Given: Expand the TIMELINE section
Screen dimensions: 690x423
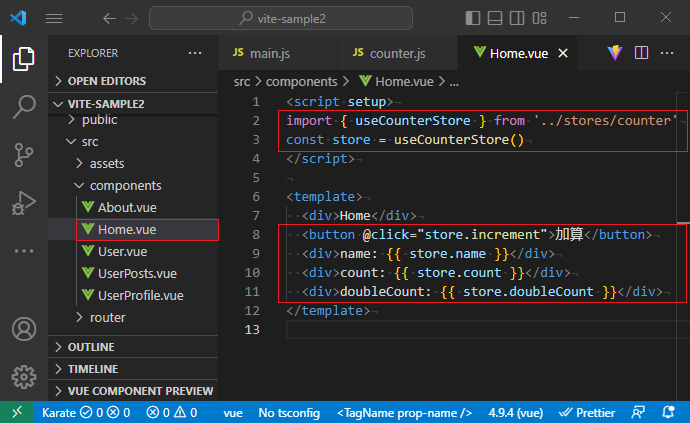Looking at the screenshot, I should click(x=133, y=369).
